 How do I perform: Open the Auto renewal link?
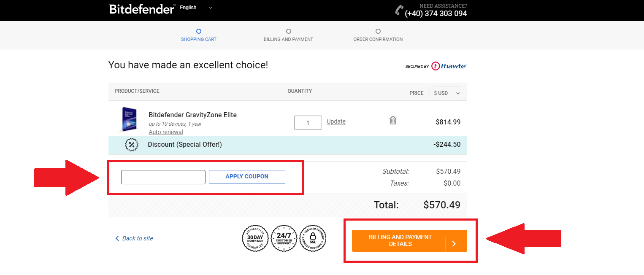point(166,132)
